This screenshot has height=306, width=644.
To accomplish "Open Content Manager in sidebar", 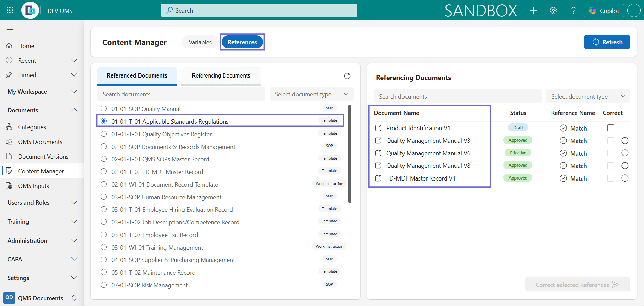I will pos(42,171).
